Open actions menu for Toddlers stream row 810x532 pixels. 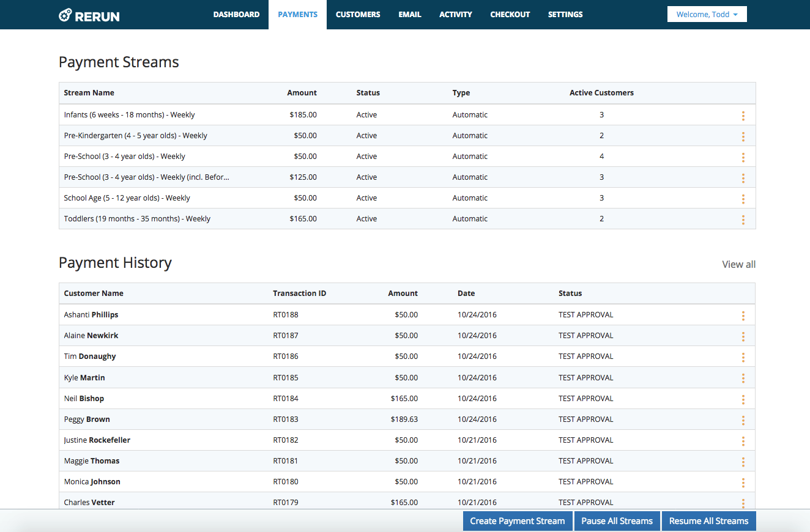point(743,220)
